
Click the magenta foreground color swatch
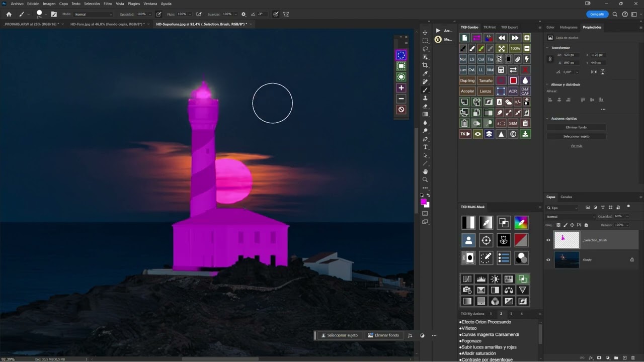coord(424,202)
